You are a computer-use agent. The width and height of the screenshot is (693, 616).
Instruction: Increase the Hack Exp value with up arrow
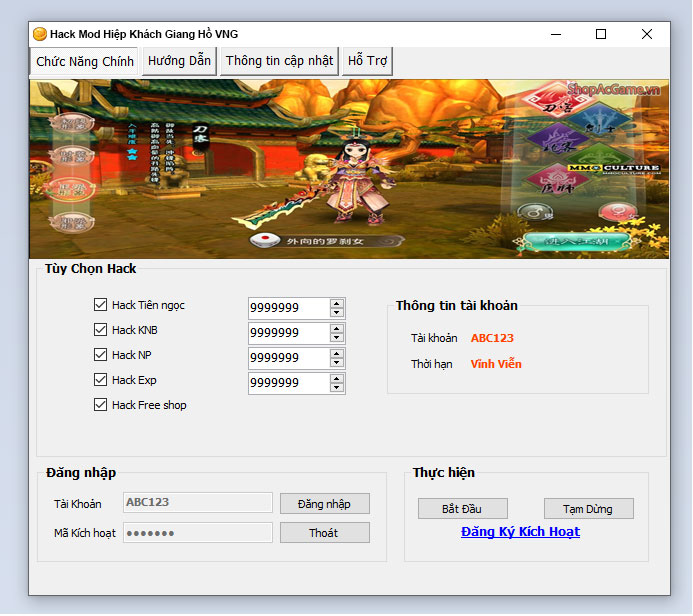click(337, 379)
